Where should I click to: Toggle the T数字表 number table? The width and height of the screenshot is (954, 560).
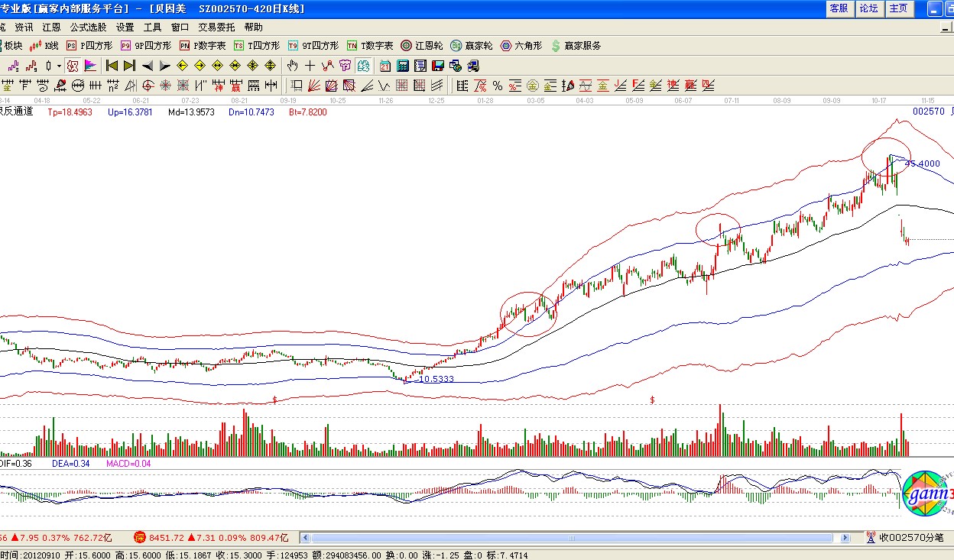click(x=370, y=46)
